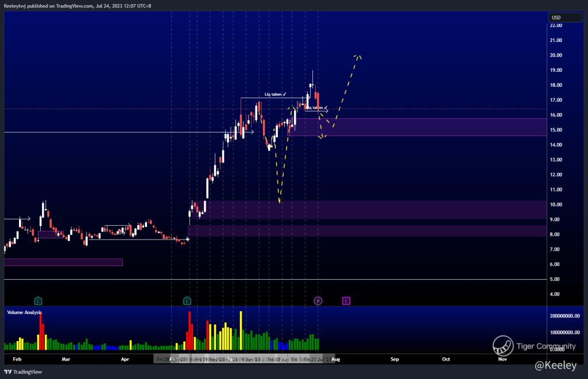Click the TradingView logo icon
This screenshot has width=588, height=379.
8,372
